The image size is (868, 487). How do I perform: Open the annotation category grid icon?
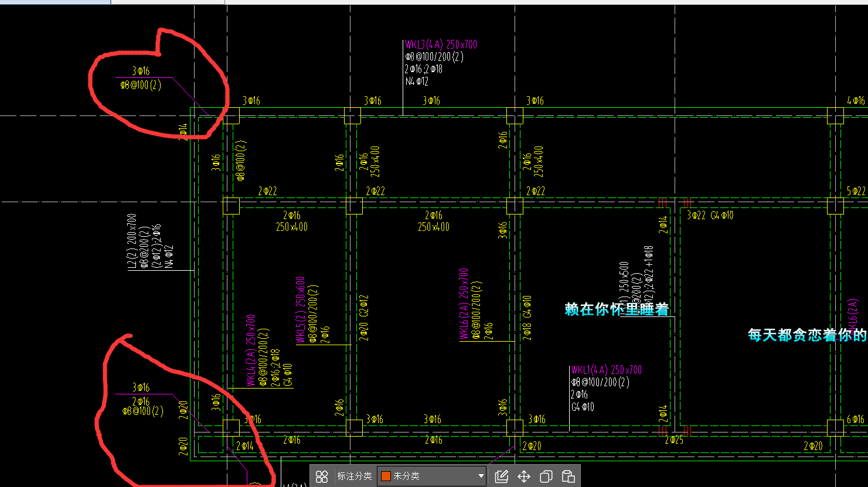coord(322,476)
